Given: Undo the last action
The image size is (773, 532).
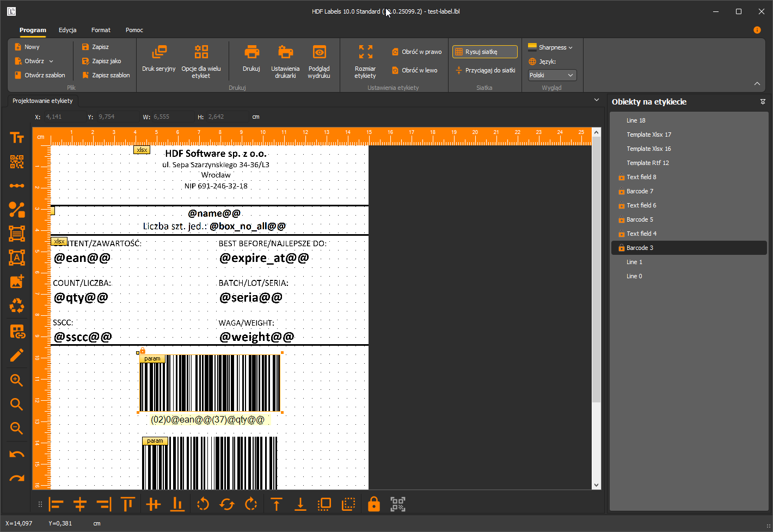Looking at the screenshot, I should coord(17,454).
